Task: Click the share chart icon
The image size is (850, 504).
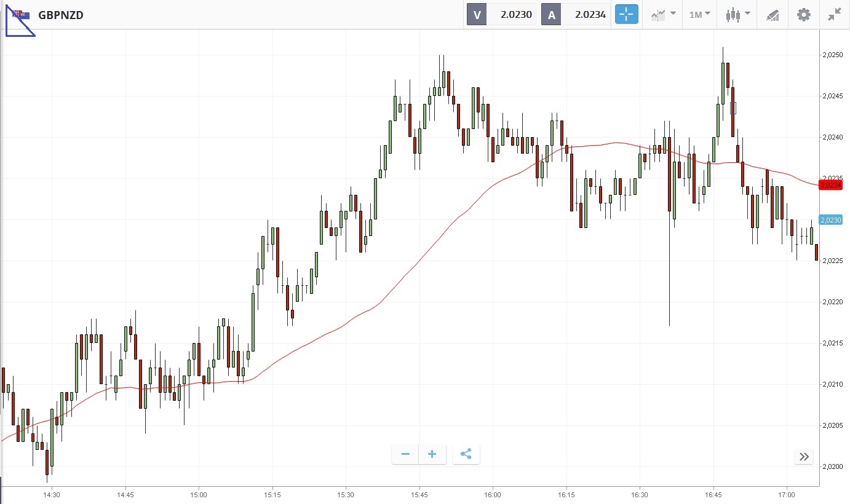Action: [x=466, y=454]
